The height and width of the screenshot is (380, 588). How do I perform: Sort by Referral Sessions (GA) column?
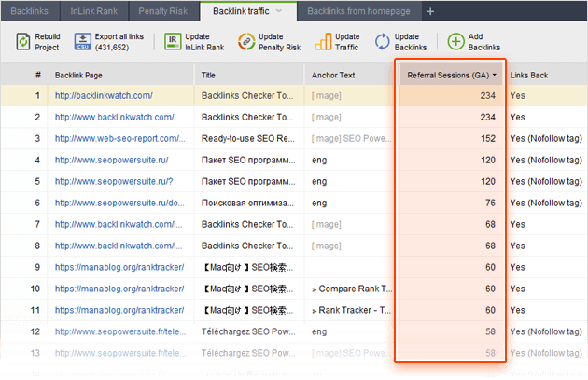click(x=452, y=74)
